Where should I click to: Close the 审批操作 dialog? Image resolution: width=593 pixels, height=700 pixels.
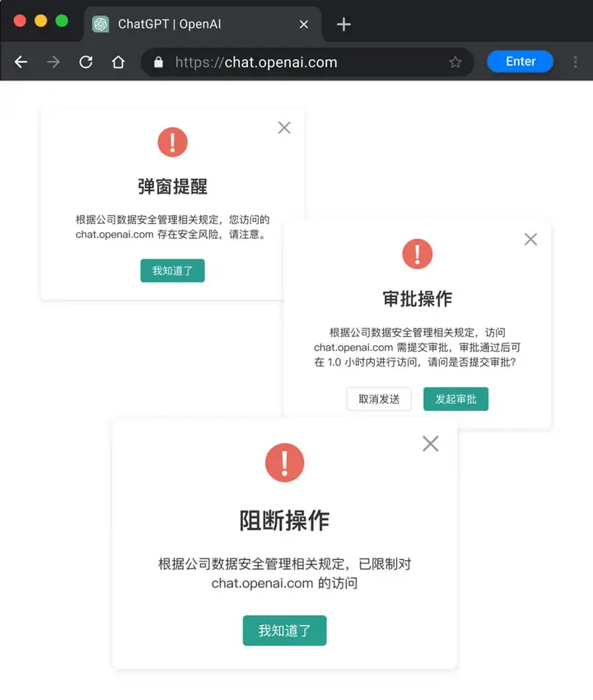point(530,240)
